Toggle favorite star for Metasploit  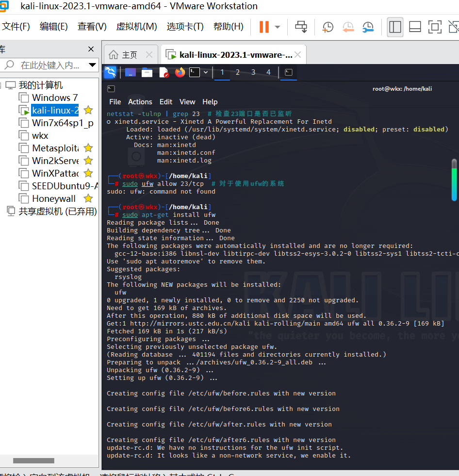click(x=88, y=148)
